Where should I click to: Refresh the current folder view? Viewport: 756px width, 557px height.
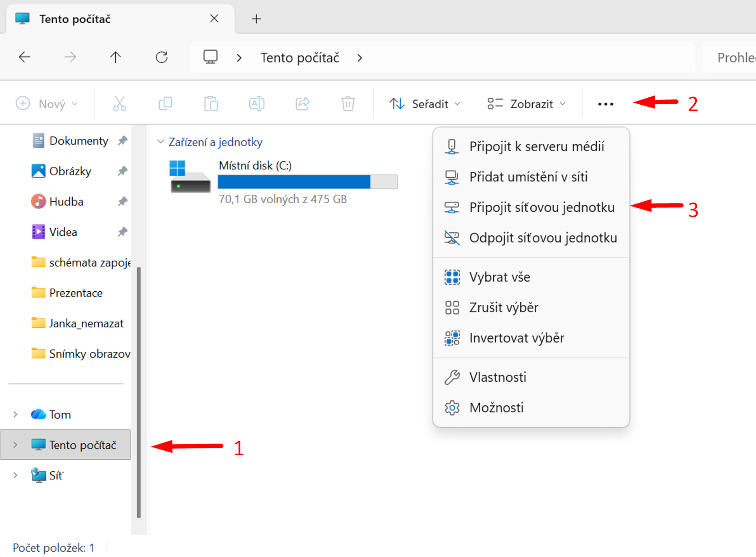click(162, 57)
